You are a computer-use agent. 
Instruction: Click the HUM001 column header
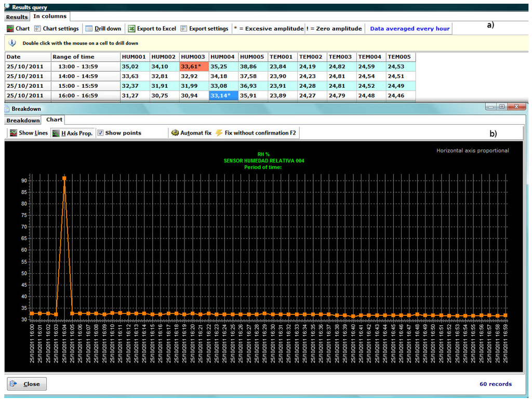pyautogui.click(x=135, y=57)
